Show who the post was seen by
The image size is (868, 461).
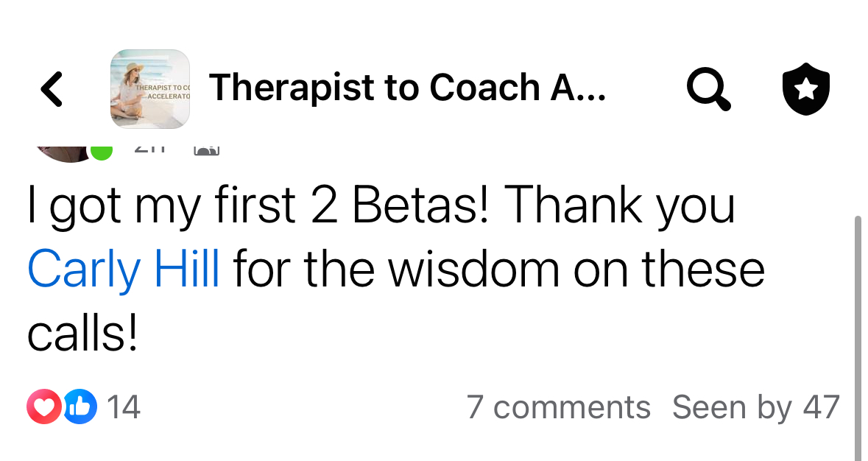[755, 407]
